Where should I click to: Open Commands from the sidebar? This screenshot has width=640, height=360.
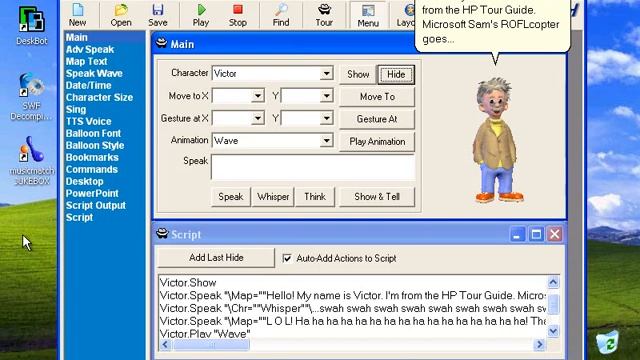coord(92,169)
